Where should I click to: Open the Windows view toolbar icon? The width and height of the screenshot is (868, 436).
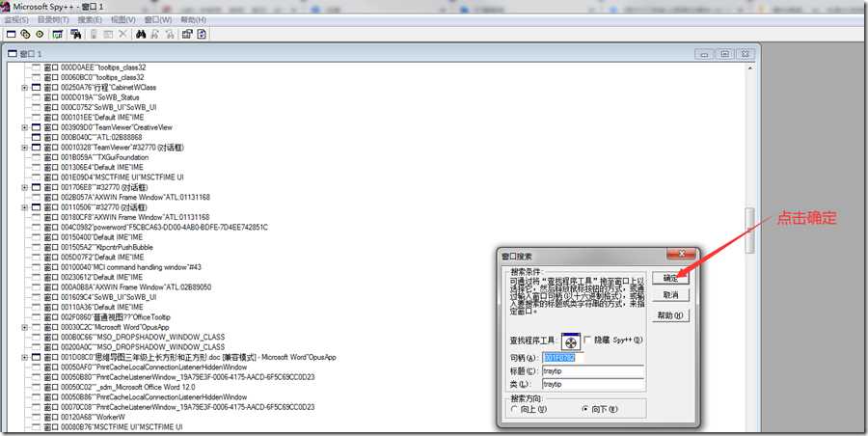(x=11, y=35)
